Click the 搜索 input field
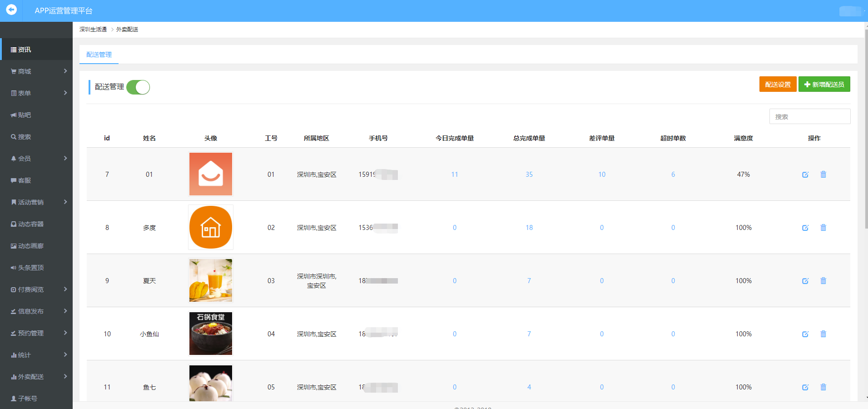The width and height of the screenshot is (868, 409). pyautogui.click(x=809, y=117)
